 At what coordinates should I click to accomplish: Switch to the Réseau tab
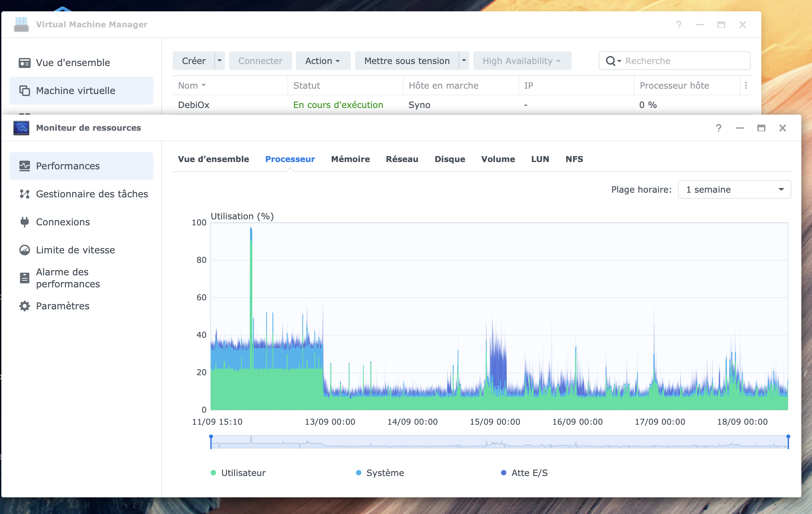pos(402,159)
